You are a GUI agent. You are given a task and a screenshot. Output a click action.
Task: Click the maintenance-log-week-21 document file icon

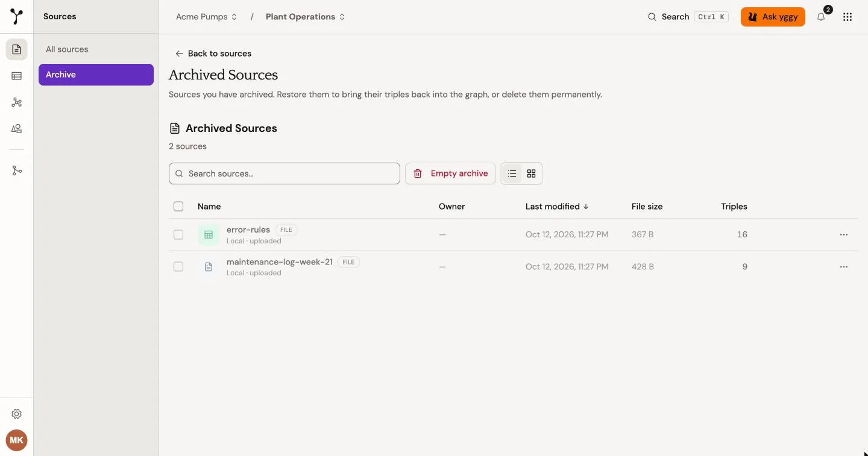tap(209, 267)
